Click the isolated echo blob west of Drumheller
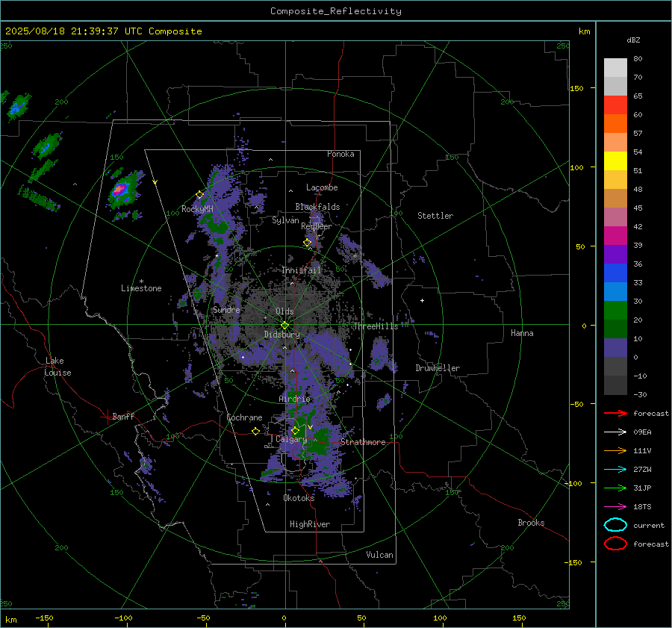 (380, 353)
